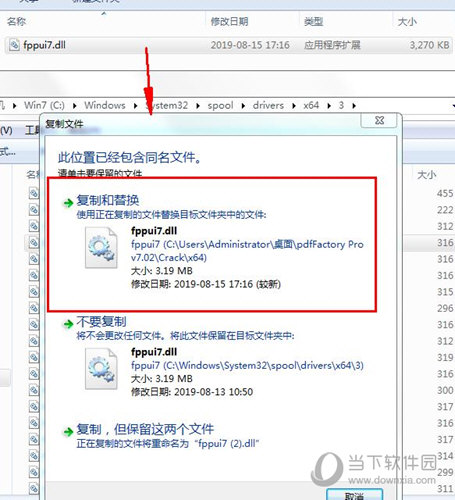This screenshot has height=500, width=455.
Task: Sort by 大小 column in background file list
Action: 427,174
